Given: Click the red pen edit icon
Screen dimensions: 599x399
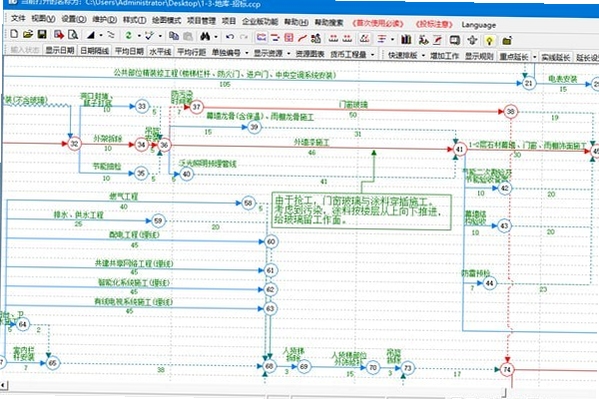Looking at the screenshot, I should (x=437, y=39).
